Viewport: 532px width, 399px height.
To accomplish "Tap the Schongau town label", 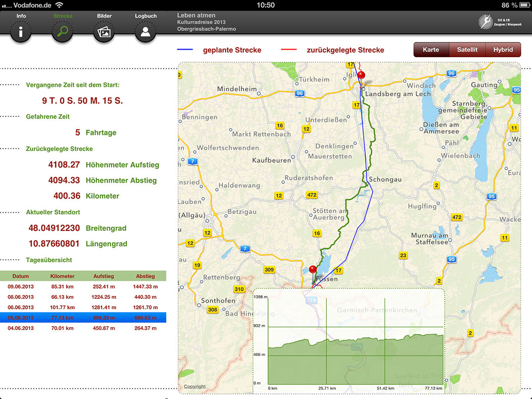I will click(x=385, y=179).
